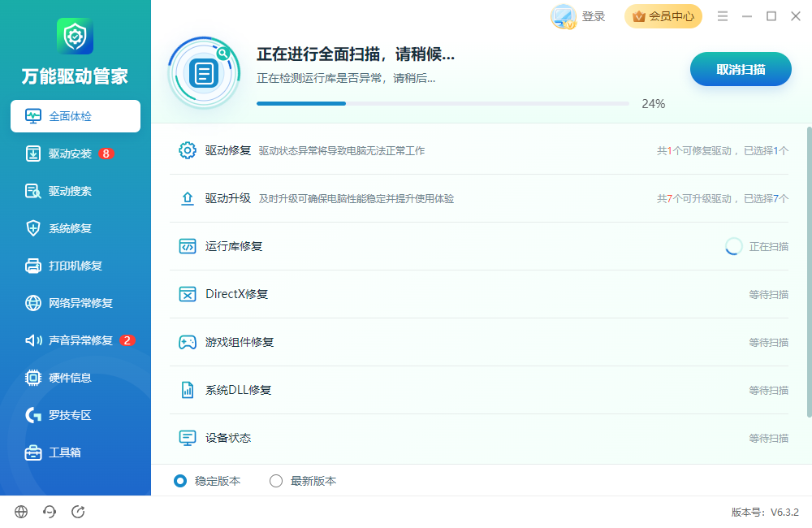This screenshot has height=528, width=812.
Task: Click the 24% progress value
Action: click(654, 104)
